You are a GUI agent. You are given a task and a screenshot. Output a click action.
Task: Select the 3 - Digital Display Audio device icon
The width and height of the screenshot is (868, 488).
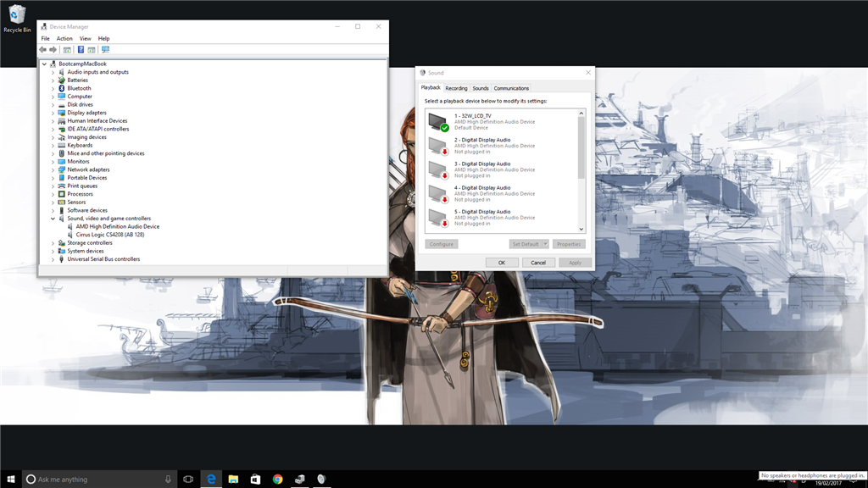(x=438, y=169)
